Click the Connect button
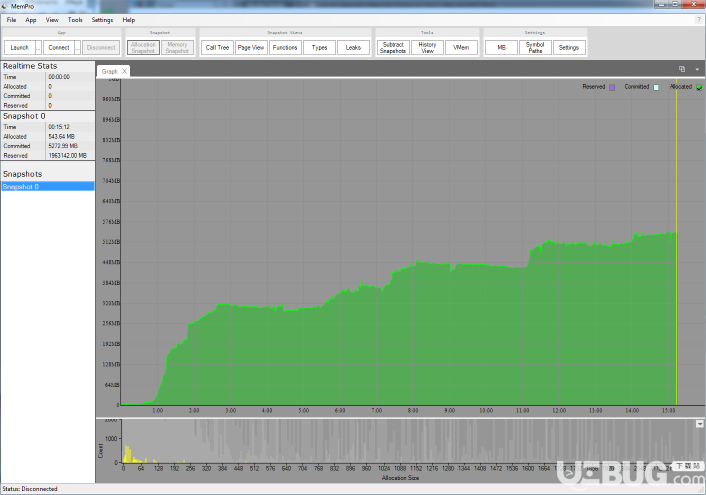 point(59,47)
